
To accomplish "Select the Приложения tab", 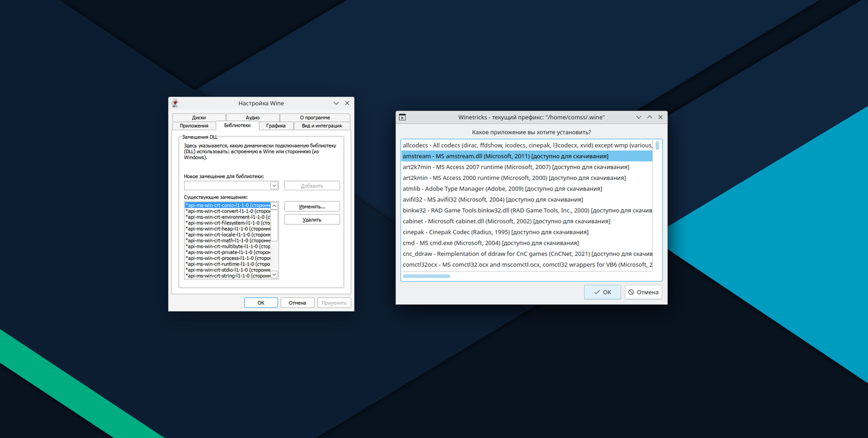I will click(x=194, y=126).
